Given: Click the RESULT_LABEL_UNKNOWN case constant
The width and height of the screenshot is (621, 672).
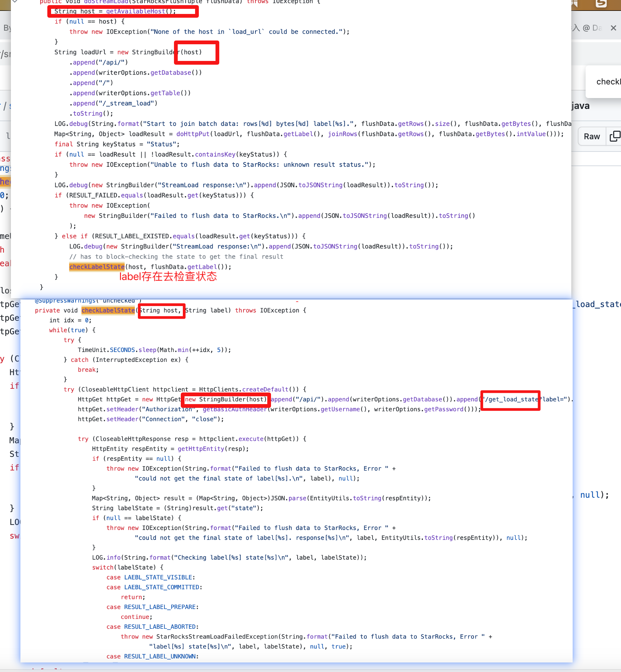Looking at the screenshot, I should 160,656.
